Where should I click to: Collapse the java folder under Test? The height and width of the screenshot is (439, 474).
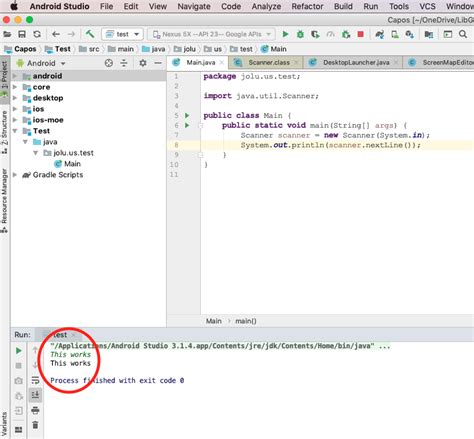tap(25, 142)
